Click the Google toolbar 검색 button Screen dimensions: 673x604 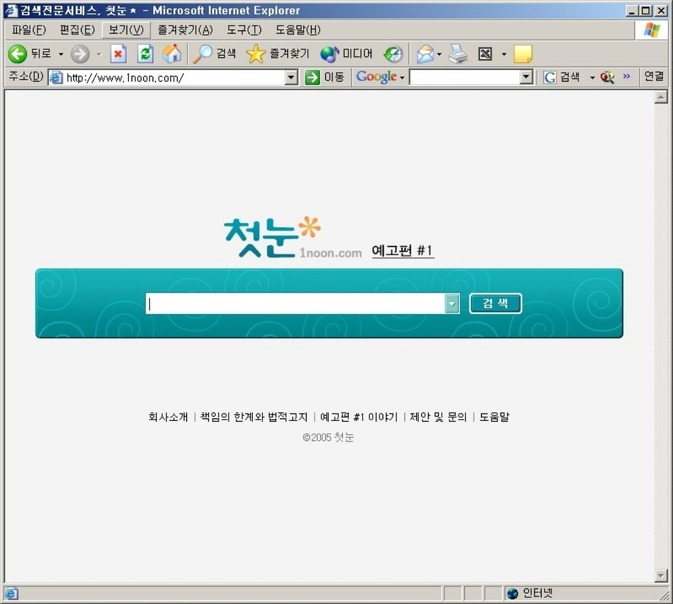pos(561,77)
